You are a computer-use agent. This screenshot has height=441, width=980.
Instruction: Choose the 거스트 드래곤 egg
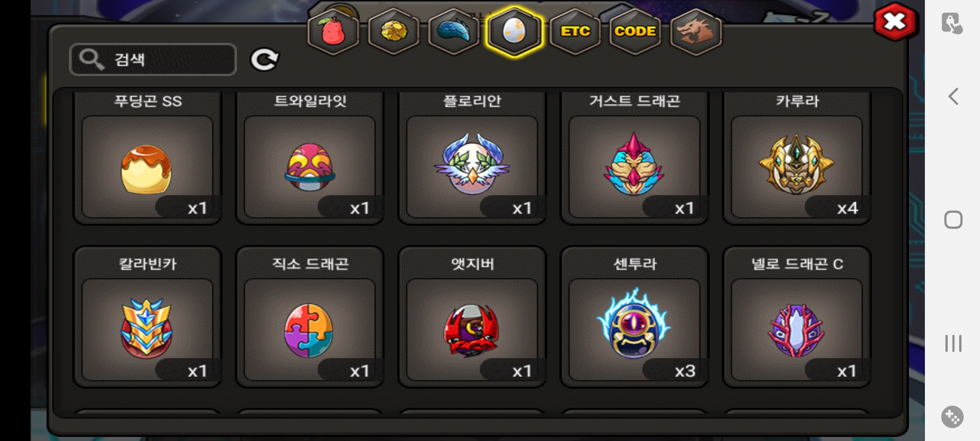pos(635,158)
